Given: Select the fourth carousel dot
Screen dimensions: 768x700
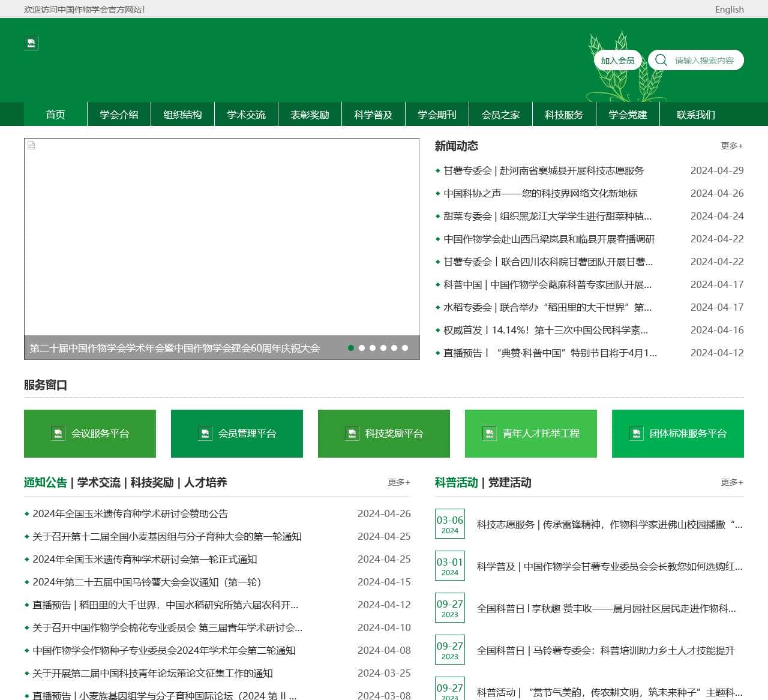Looking at the screenshot, I should click(x=383, y=348).
